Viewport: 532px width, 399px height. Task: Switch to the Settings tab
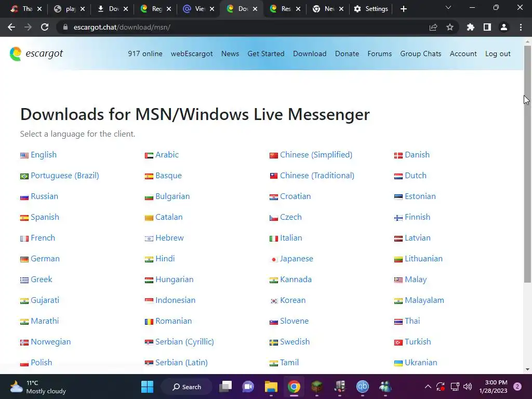(371, 9)
